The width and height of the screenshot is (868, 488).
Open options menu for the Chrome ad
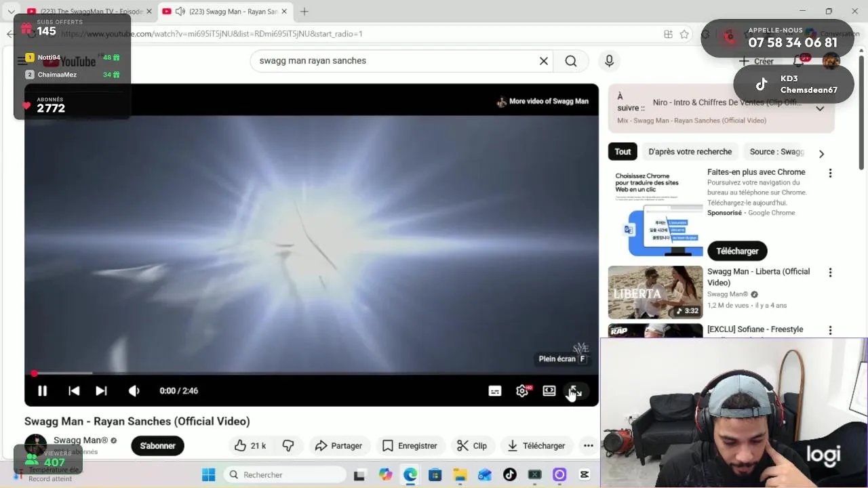tap(830, 174)
